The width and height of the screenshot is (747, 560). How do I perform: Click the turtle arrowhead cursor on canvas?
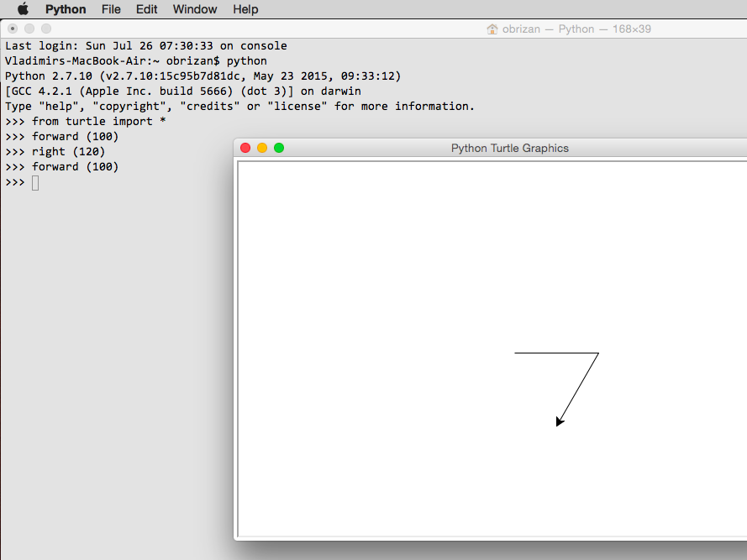560,421
